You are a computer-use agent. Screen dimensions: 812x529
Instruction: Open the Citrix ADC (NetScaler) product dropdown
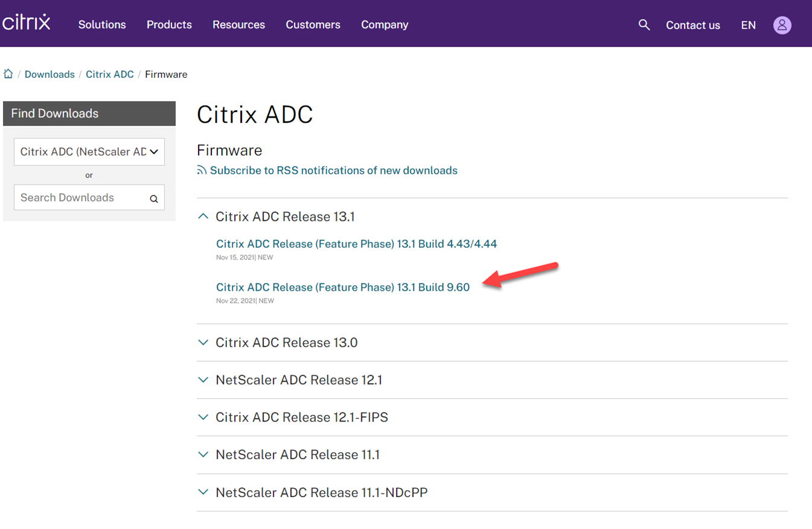point(89,152)
